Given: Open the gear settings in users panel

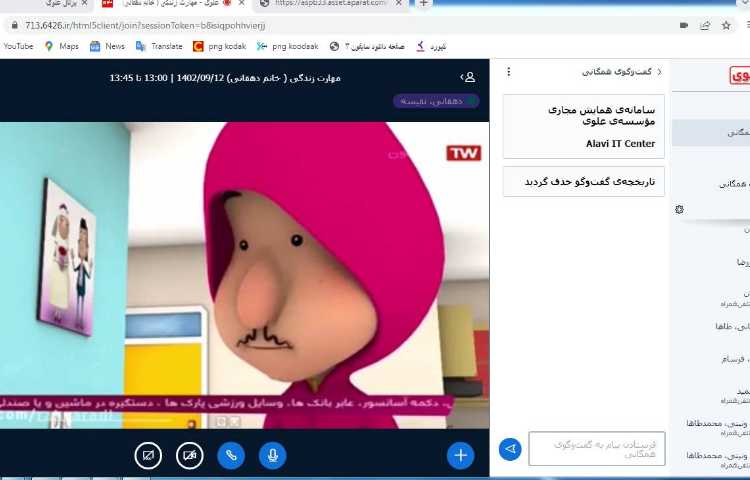Looking at the screenshot, I should 679,209.
